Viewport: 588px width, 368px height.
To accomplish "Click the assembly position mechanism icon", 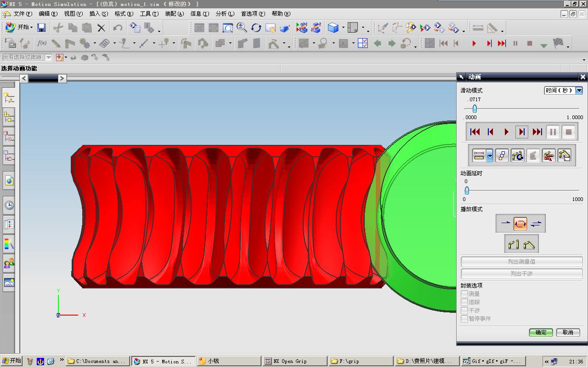I will click(529, 244).
